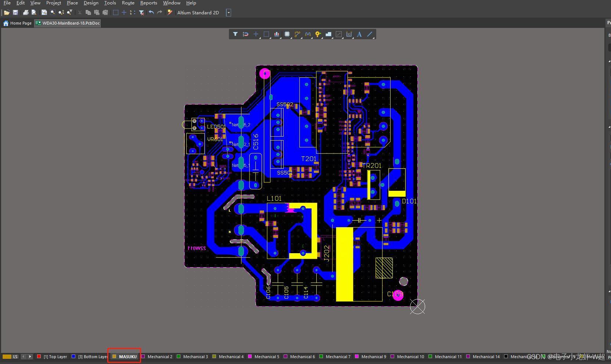The height and width of the screenshot is (364, 611).
Task: Open the Design menu
Action: 91,3
